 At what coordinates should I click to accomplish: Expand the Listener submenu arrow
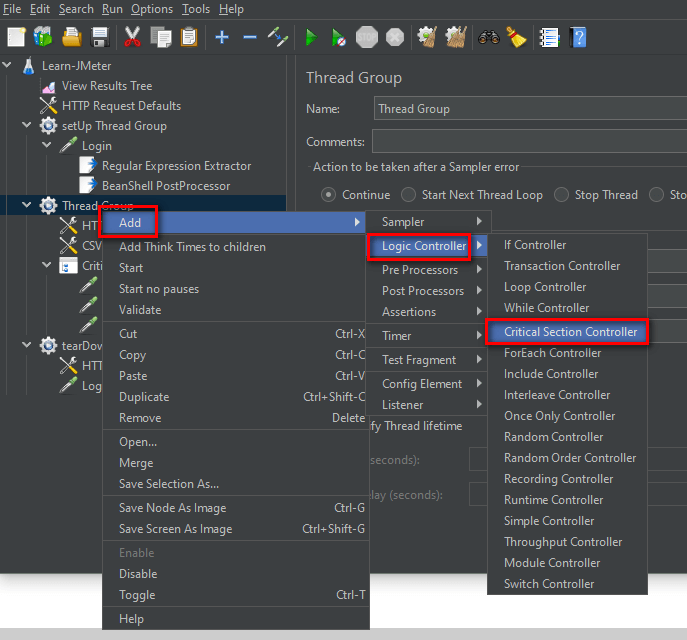click(479, 404)
